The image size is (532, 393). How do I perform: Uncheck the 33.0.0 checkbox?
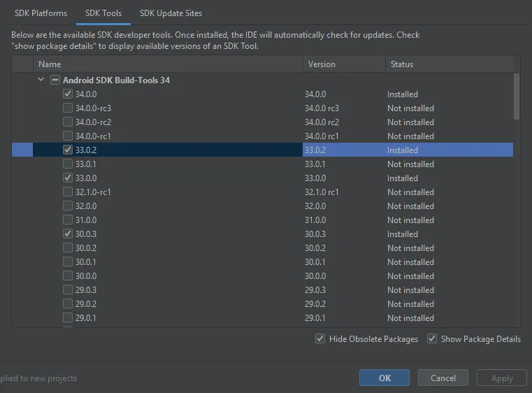[x=68, y=178]
